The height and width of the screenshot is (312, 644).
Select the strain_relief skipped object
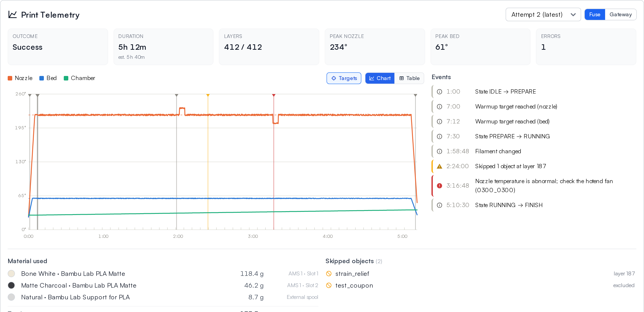480,274
